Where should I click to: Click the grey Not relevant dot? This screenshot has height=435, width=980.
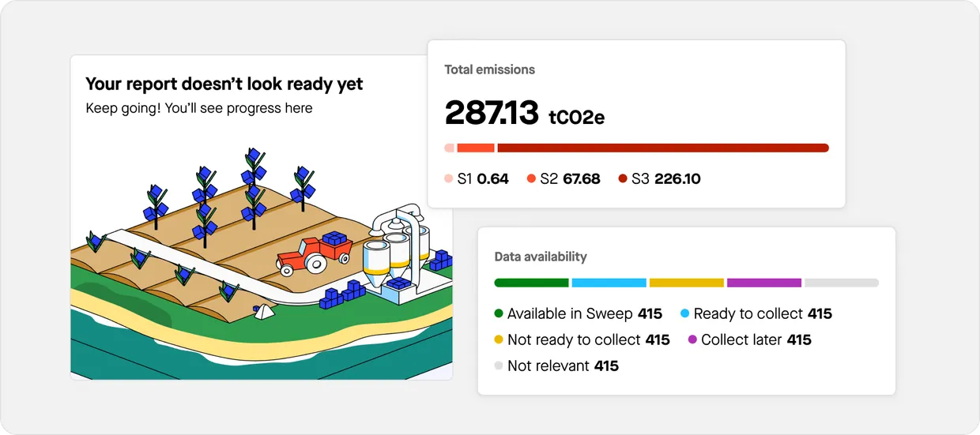tap(499, 366)
